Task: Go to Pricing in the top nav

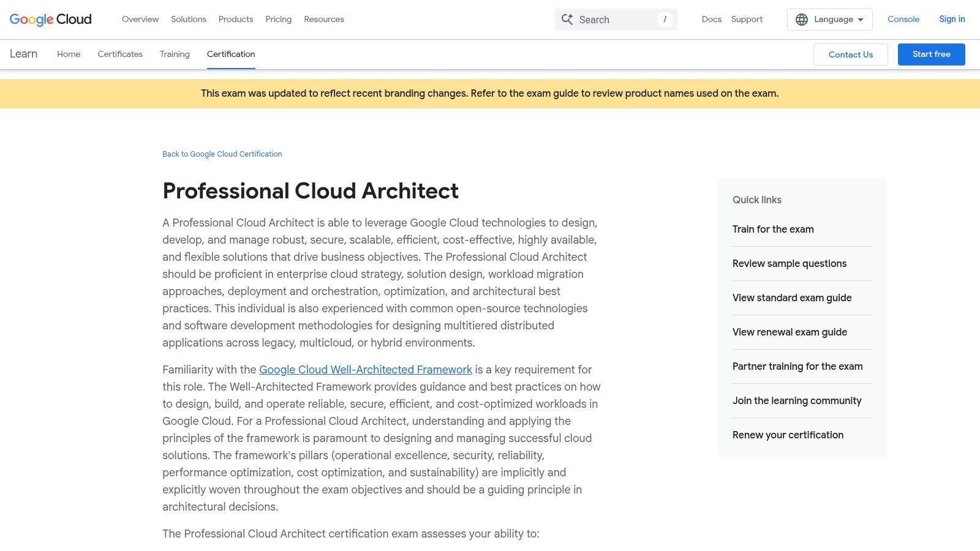Action: 279,20
